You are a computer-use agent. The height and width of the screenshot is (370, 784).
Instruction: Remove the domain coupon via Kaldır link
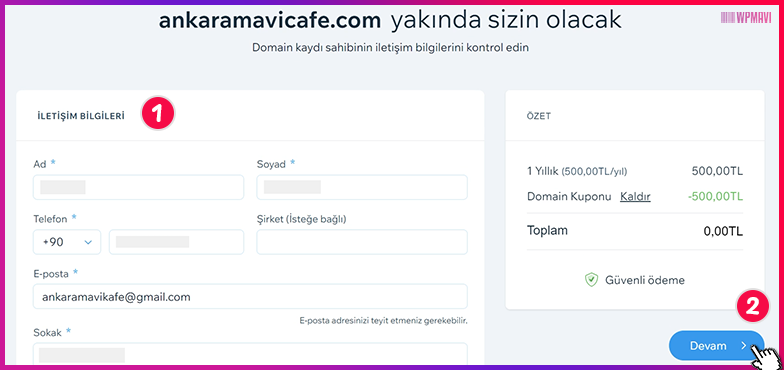[x=635, y=196]
